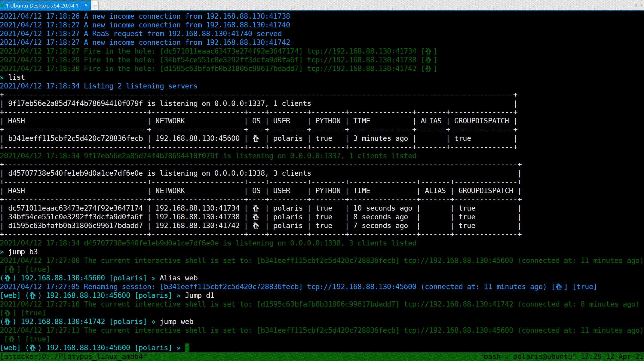Open a new session tab with plus button

point(95,5)
